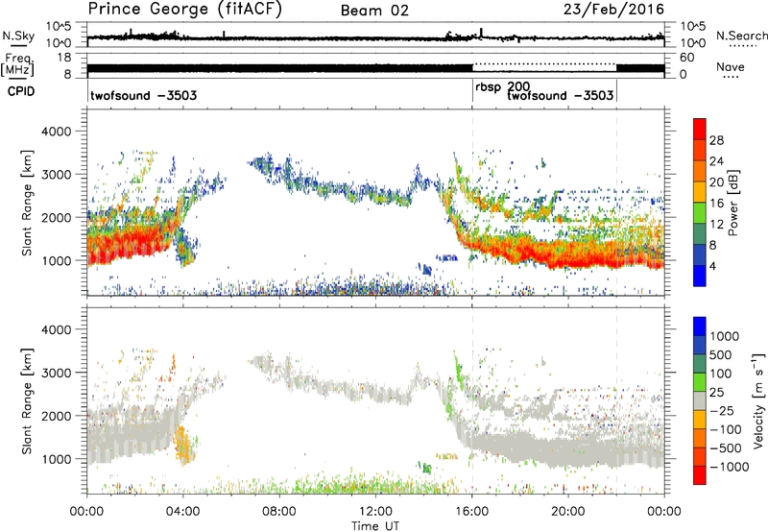This screenshot has width=768, height=532.
Task: Pick the yellow-orange segment near 16 on the Power bar
Action: [700, 192]
